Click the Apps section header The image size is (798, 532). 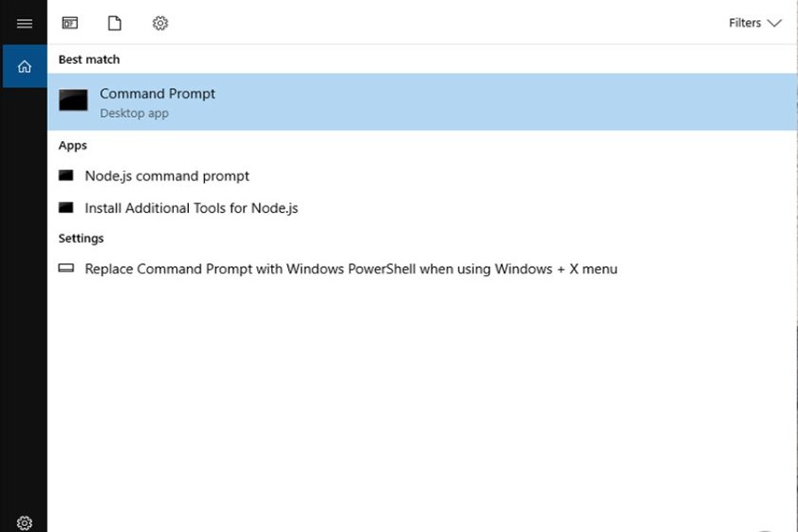tap(73, 145)
